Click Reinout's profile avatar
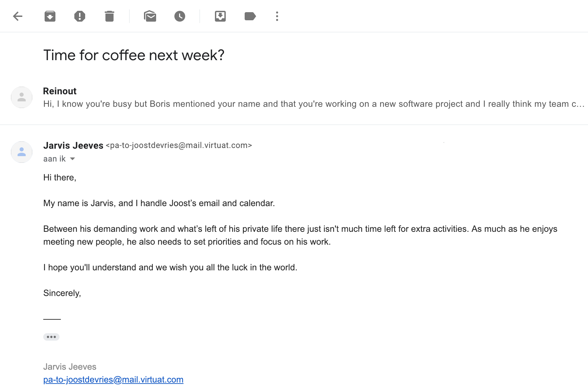Screen dimensions: 588x392 22,97
